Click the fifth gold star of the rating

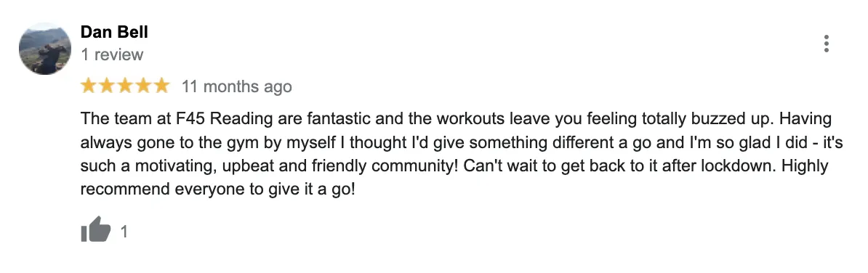pos(161,86)
